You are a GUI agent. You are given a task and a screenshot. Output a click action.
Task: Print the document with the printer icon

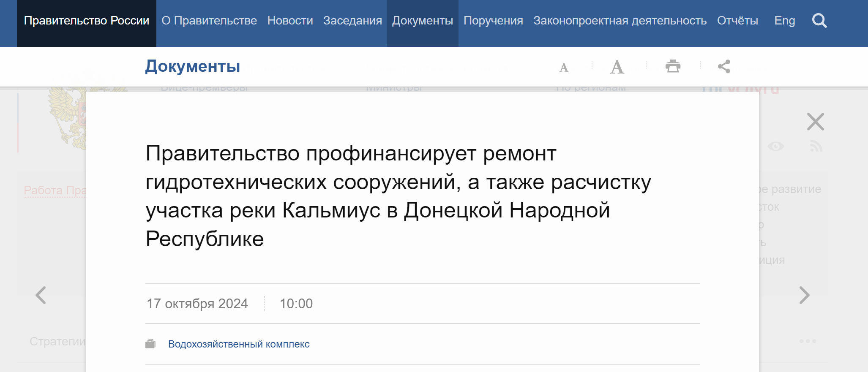673,66
